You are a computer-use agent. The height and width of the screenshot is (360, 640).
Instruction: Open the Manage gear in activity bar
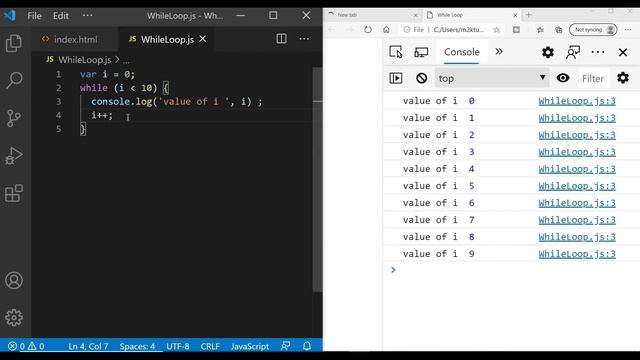pyautogui.click(x=14, y=317)
